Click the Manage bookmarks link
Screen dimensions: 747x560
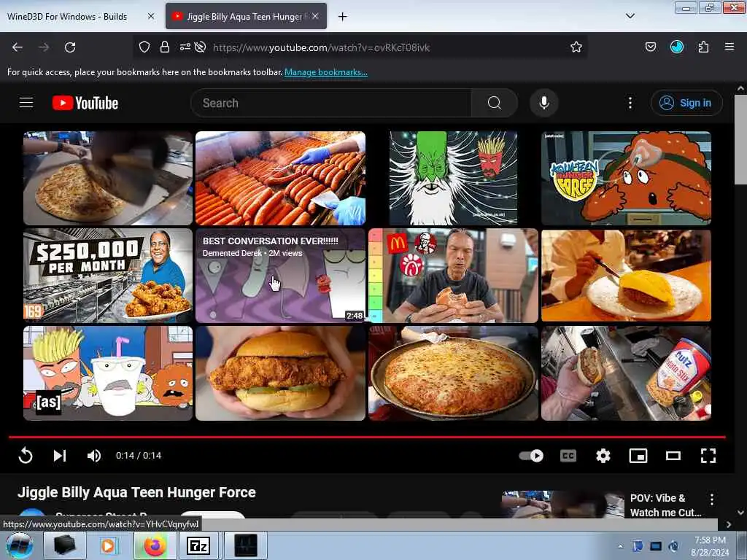[326, 72]
